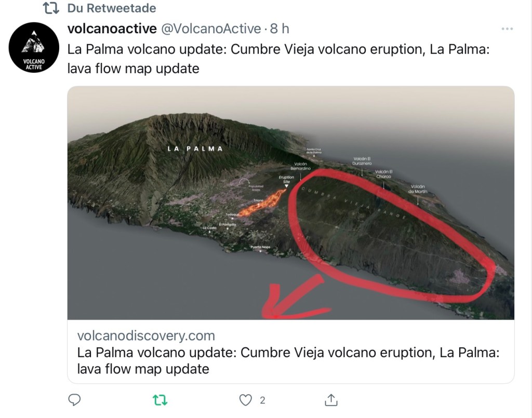The height and width of the screenshot is (418, 532).
Task: Open the reply speech bubble icon
Action: tap(74, 400)
